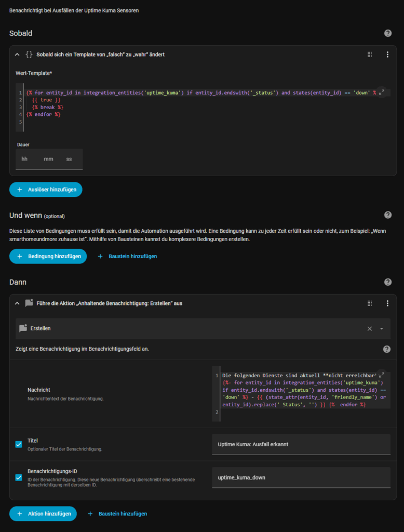Expand the Nachricht editor to fullscreen

382,375
